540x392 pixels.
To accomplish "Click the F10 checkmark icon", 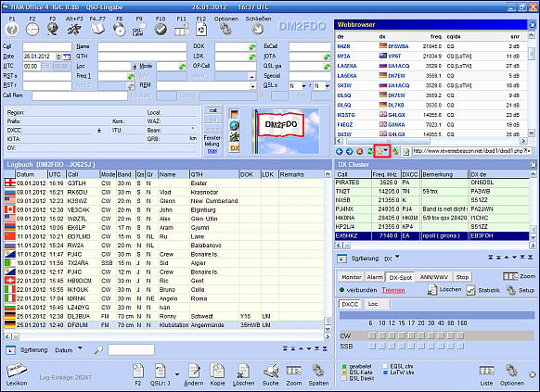I will click(x=161, y=30).
